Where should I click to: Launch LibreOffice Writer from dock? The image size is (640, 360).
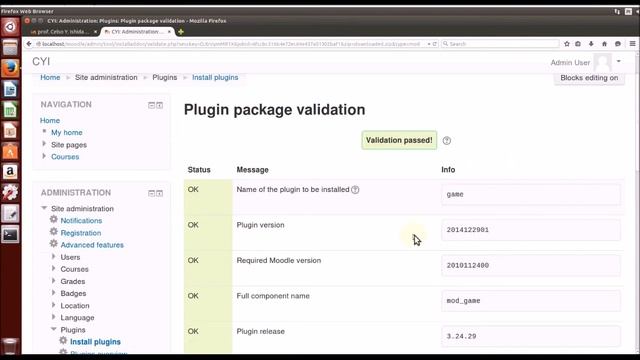(10, 89)
